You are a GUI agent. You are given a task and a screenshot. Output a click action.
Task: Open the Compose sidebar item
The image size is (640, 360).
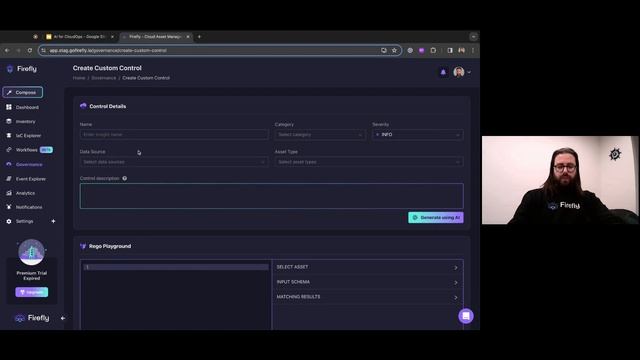click(x=22, y=92)
